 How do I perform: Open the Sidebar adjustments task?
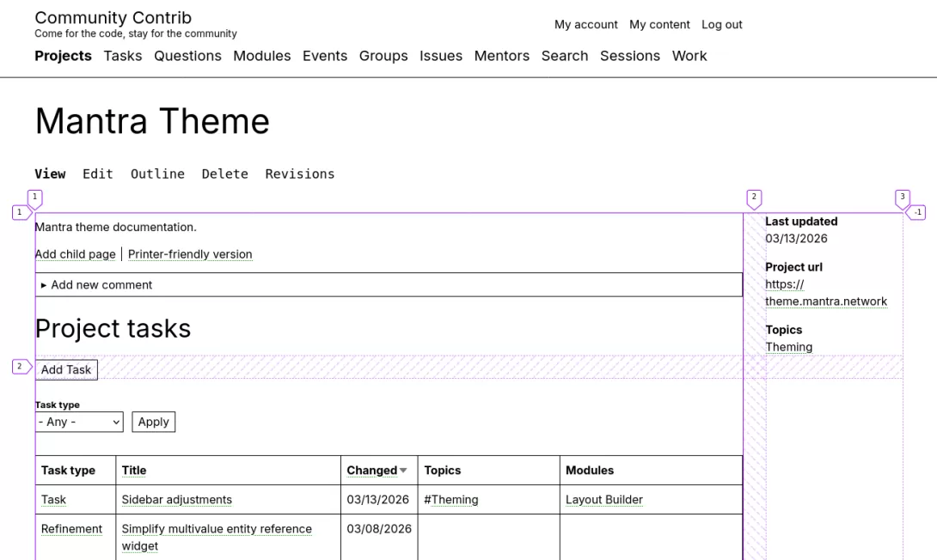(176, 500)
